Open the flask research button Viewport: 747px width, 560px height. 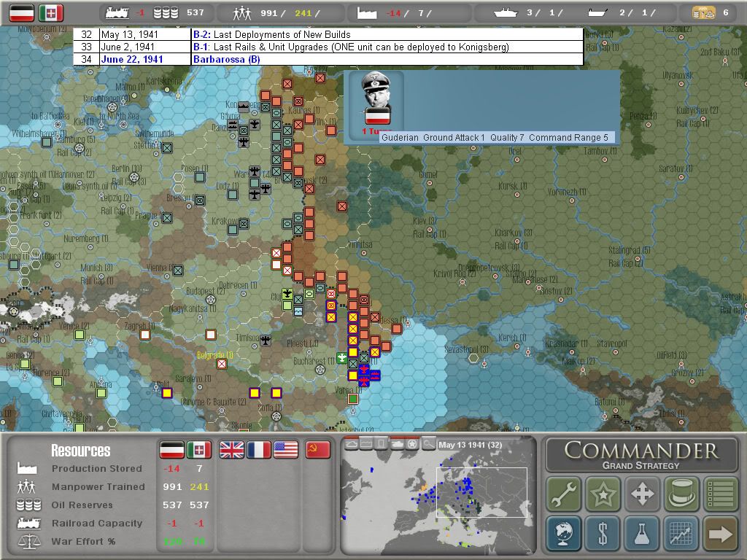(x=642, y=534)
